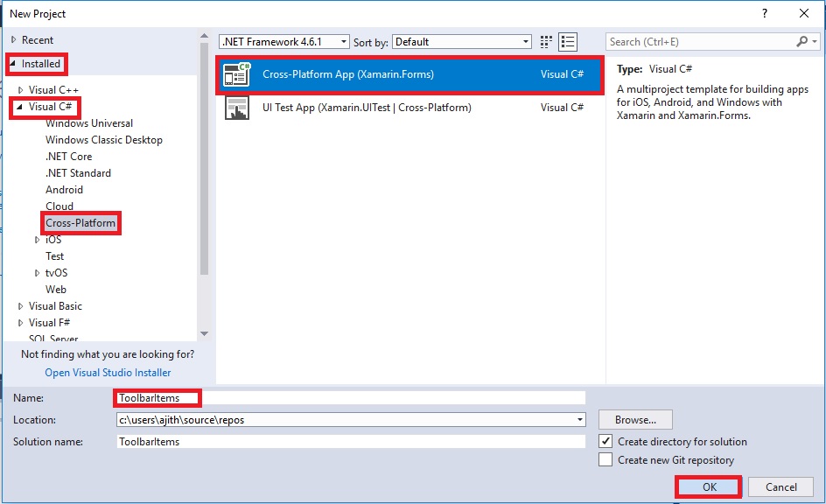Click the Solution name input field
Screen dimensions: 826x504
pos(351,441)
